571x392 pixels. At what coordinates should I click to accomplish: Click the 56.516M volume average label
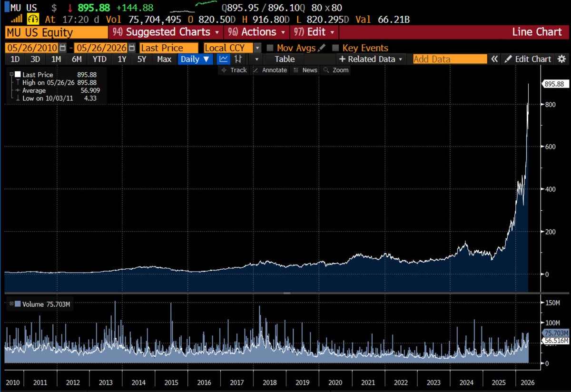(556, 341)
